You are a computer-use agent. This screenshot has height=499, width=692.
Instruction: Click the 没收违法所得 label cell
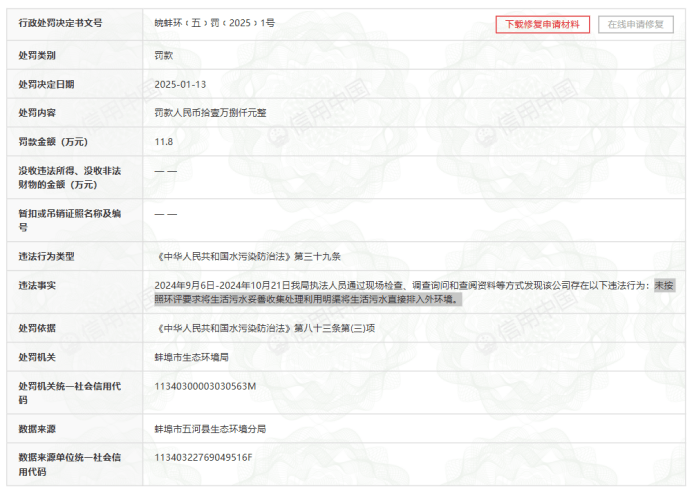pos(75,177)
